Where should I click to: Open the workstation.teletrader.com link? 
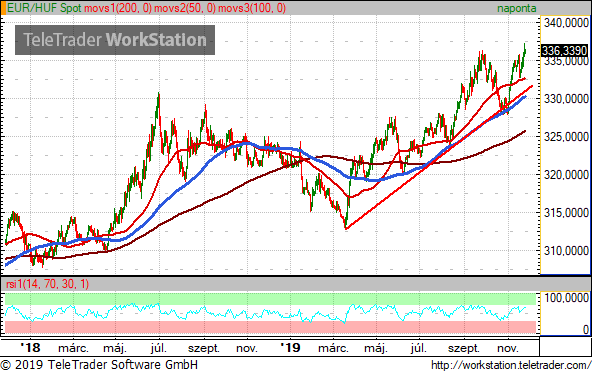511,365
